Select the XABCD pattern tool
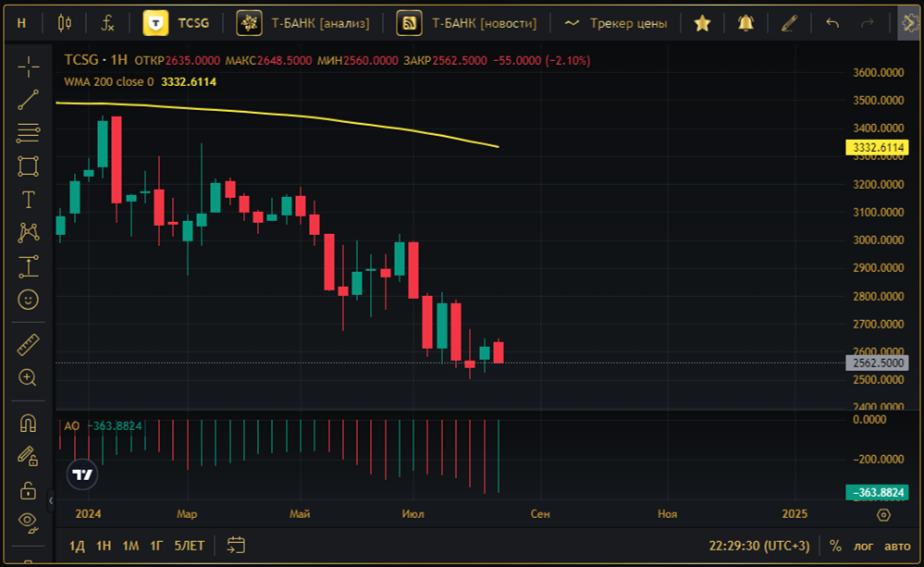924x567 pixels. coord(29,233)
